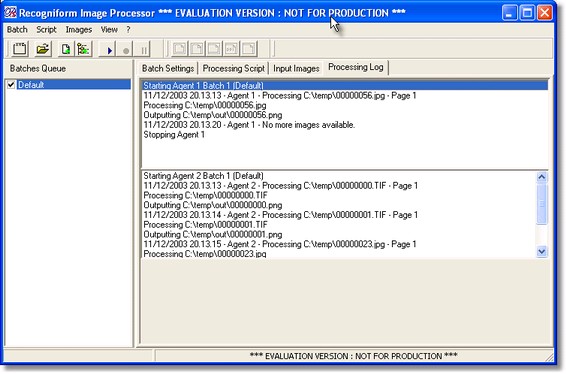
Task: Click the Recogniform application title bar icon
Action: tap(10, 13)
